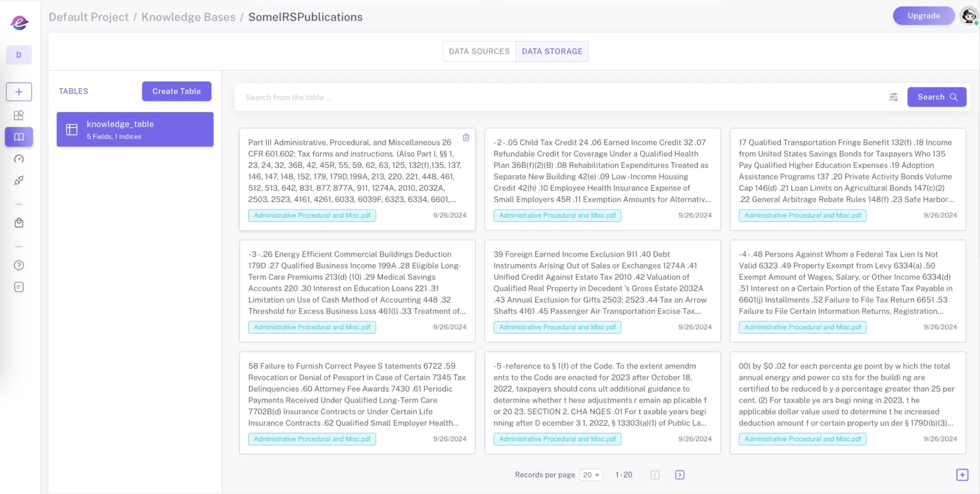This screenshot has width=980, height=494.
Task: Switch to the DATA SOURCES tab
Action: tap(479, 52)
